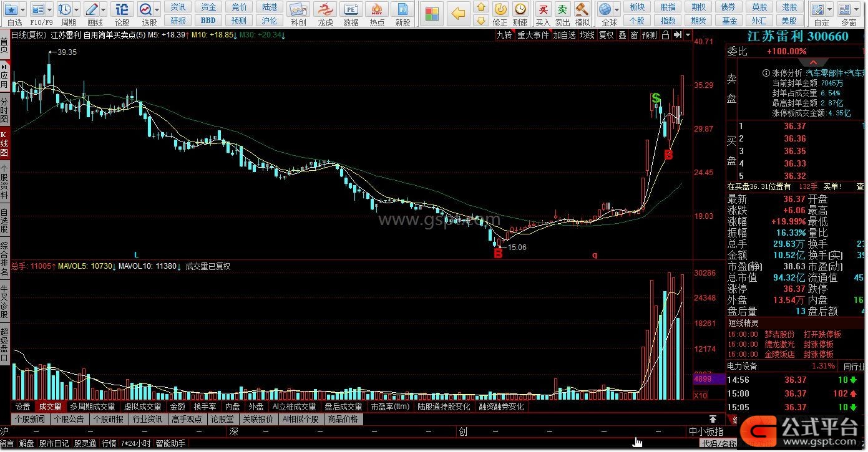Click the 加自选 add to watchlist button
This screenshot has width=868, height=452.
point(564,36)
